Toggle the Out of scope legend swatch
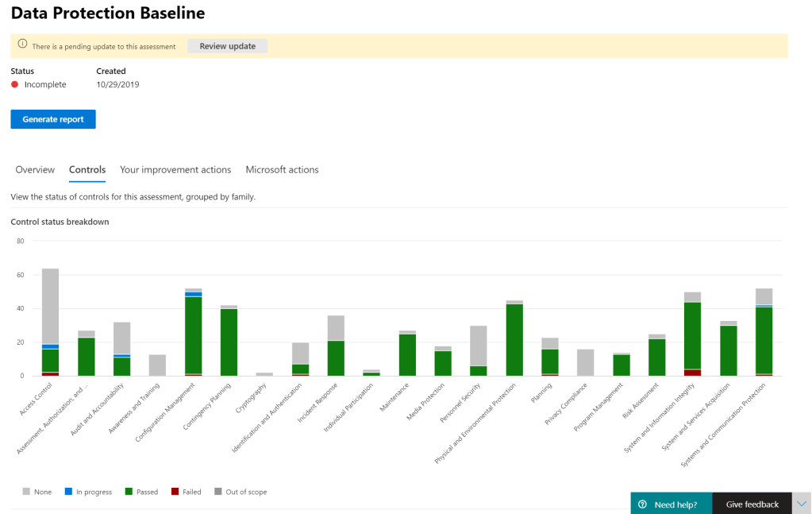 coord(217,493)
